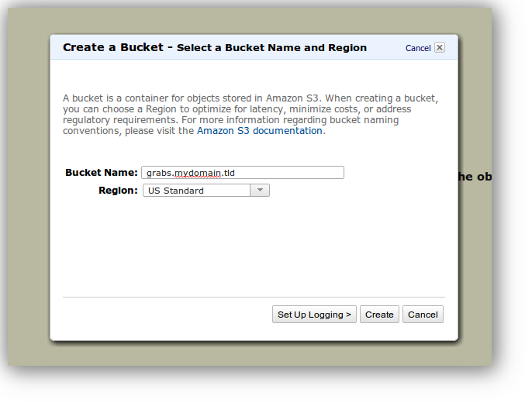Click the "Create a Bucket" heading
532x406 pixels.
point(112,47)
